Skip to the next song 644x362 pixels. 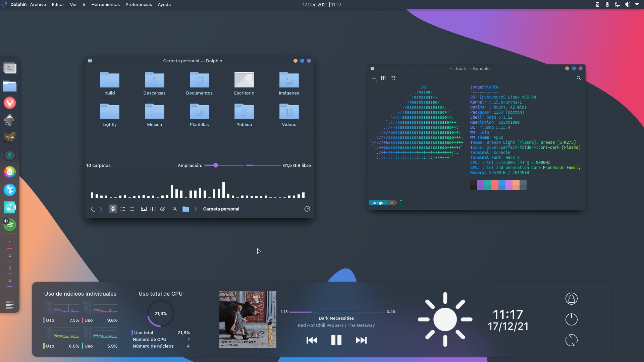[360, 340]
